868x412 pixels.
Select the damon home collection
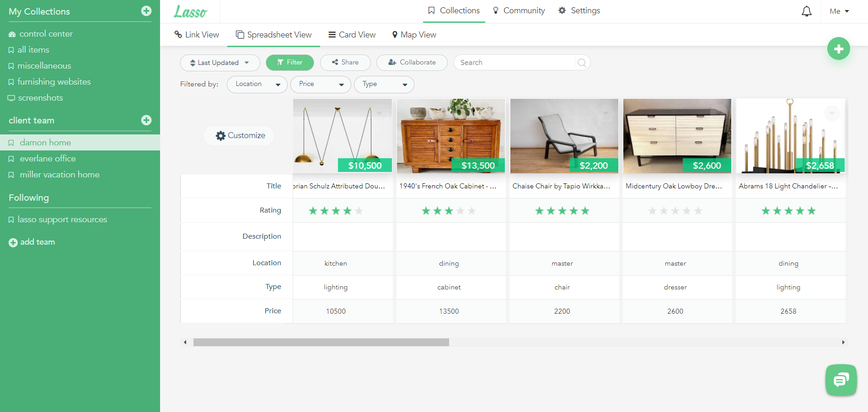[45, 142]
